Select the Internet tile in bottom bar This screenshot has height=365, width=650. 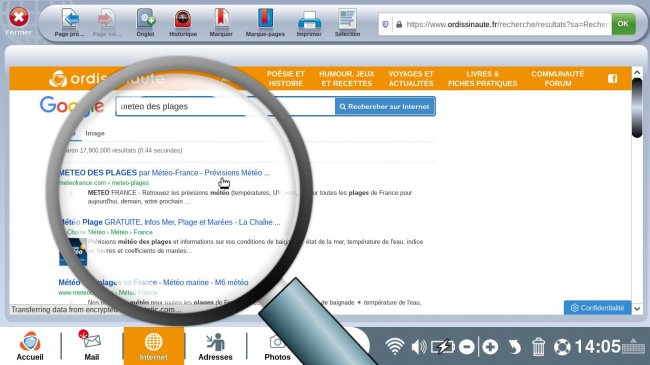[154, 346]
